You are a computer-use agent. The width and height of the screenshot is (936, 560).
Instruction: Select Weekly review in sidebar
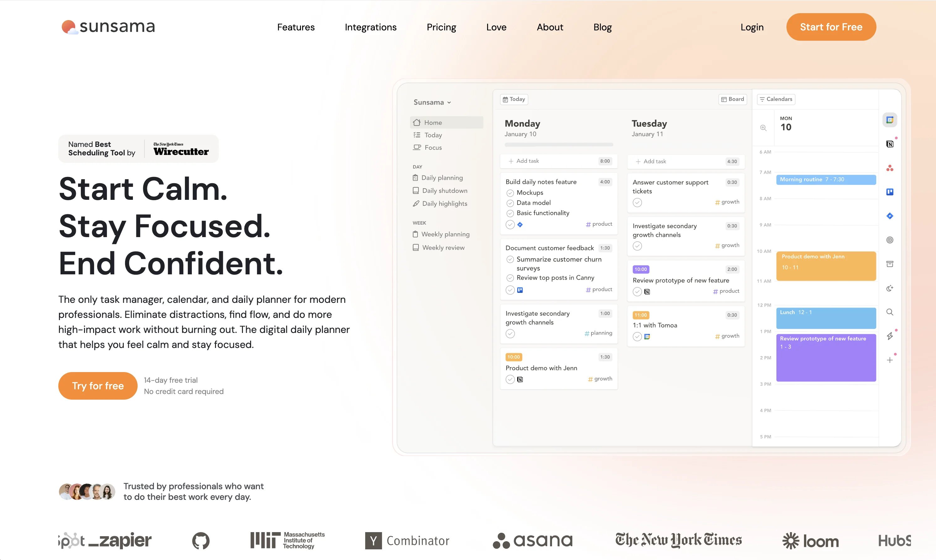[x=439, y=247]
